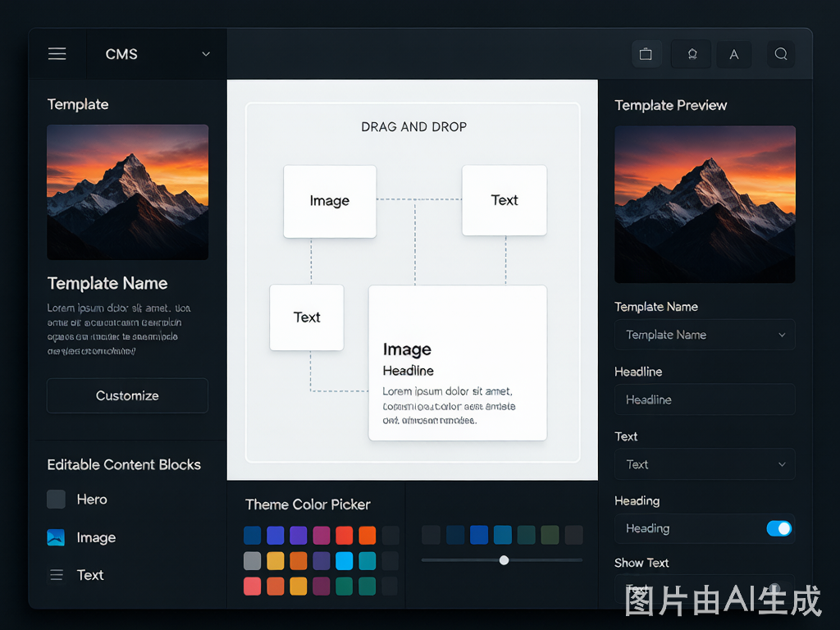Image resolution: width=840 pixels, height=630 pixels.
Task: Select the top-left Image block on canvas
Action: 330,202
